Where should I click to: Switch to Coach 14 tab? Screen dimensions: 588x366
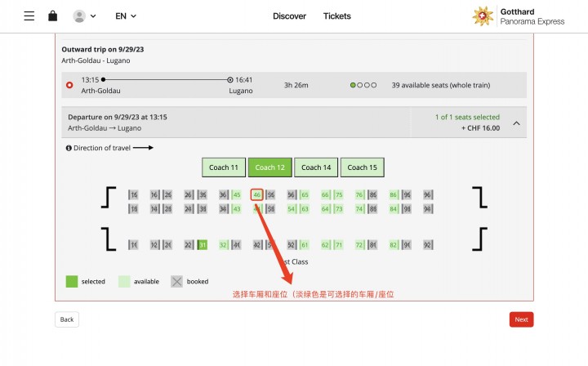316,167
